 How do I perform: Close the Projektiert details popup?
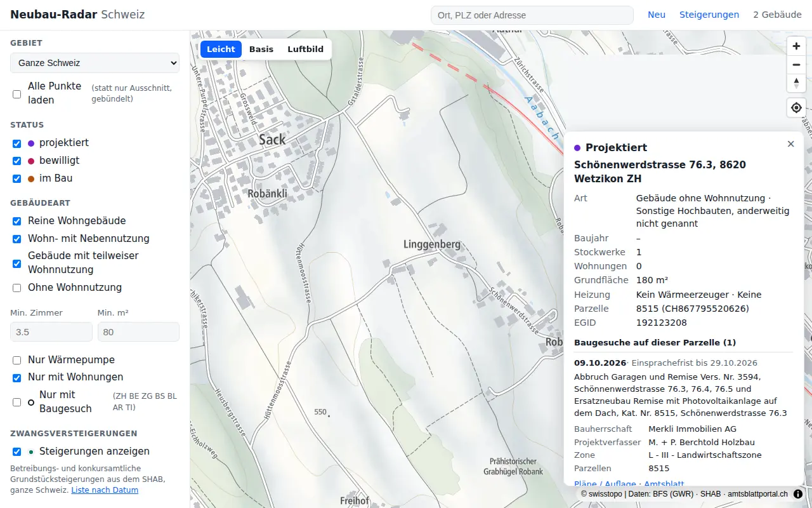point(790,144)
